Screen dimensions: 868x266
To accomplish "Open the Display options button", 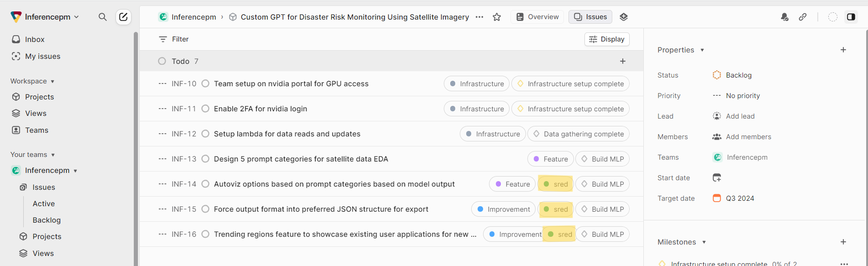I will (x=607, y=39).
